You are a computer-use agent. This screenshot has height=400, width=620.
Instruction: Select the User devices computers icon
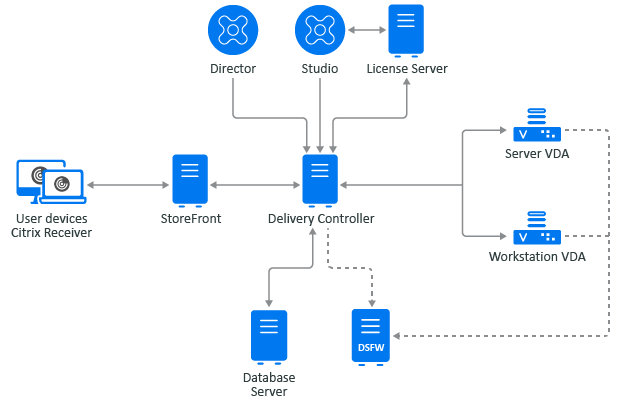point(51,182)
